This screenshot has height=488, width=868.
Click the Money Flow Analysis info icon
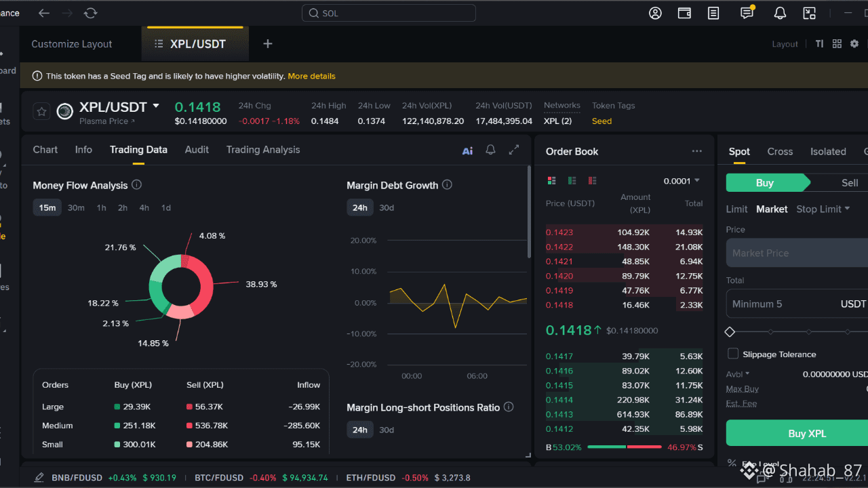[x=136, y=185]
